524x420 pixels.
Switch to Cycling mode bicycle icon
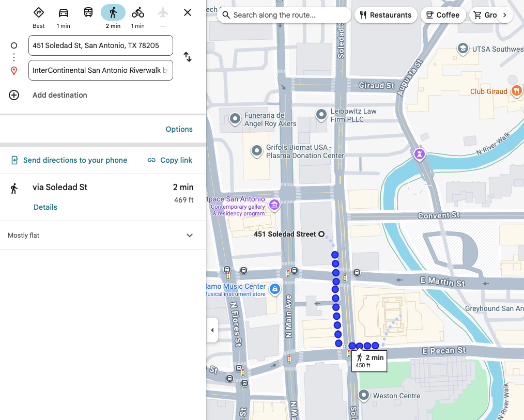[137, 13]
